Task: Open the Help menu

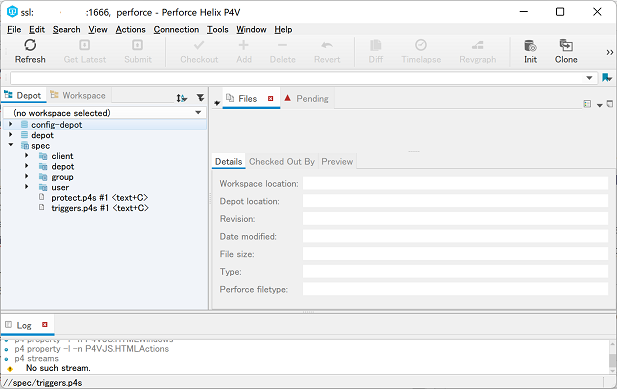Action: pos(283,29)
